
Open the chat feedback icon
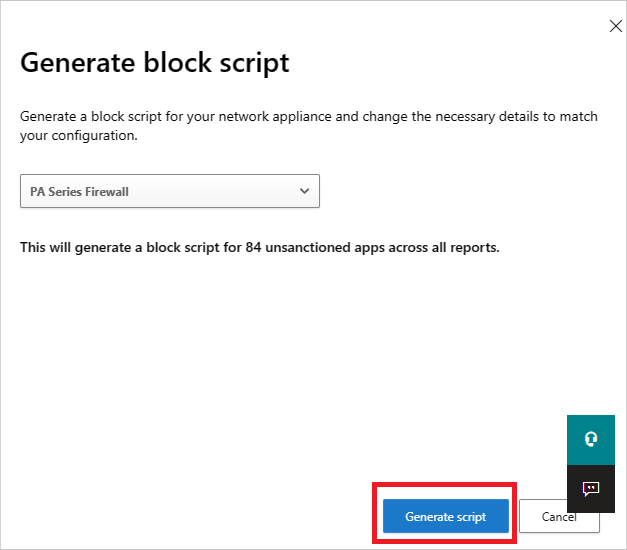click(590, 489)
